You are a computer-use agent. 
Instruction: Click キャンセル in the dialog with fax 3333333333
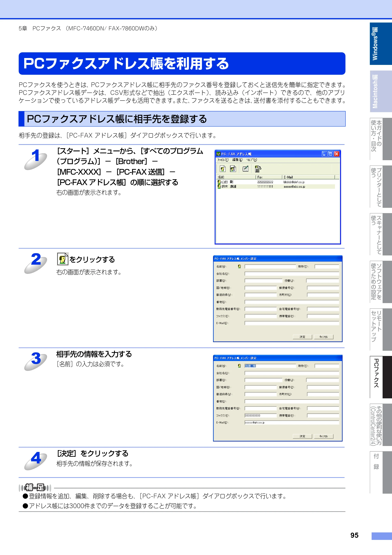click(x=324, y=436)
